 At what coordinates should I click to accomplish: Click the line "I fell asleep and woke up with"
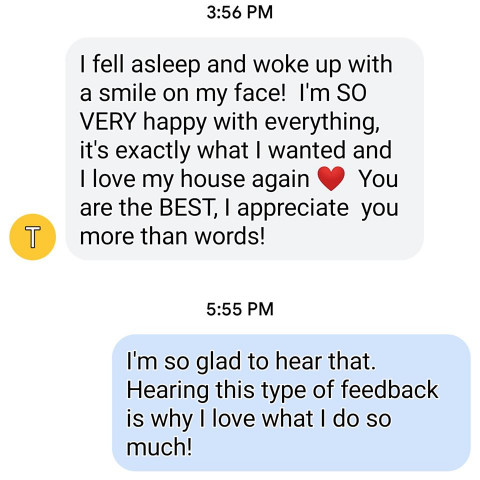(236, 64)
